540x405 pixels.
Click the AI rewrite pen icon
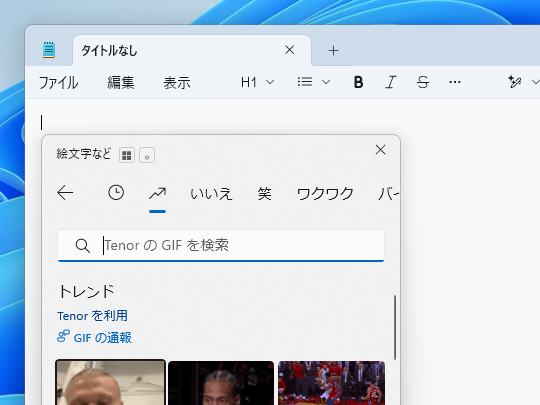click(514, 82)
